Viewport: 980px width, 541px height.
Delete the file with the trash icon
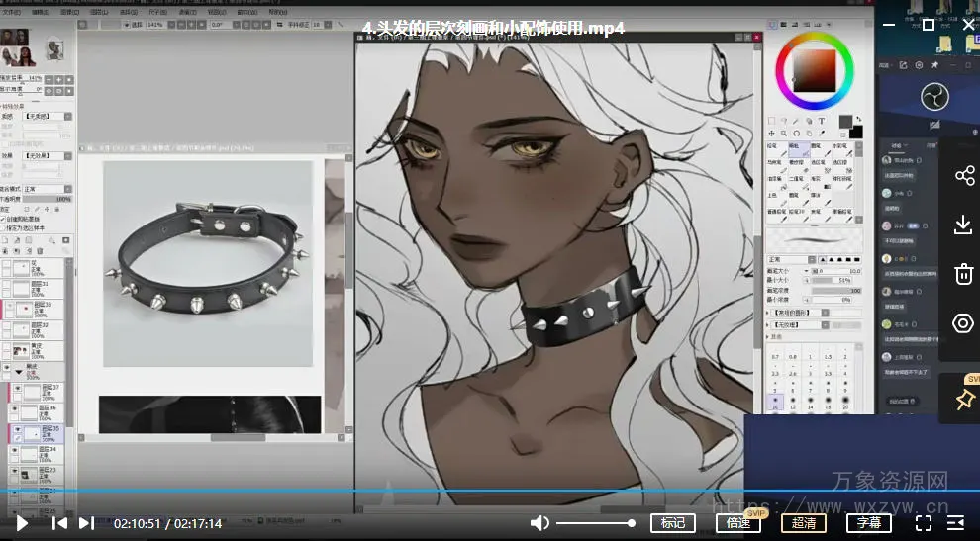click(963, 274)
